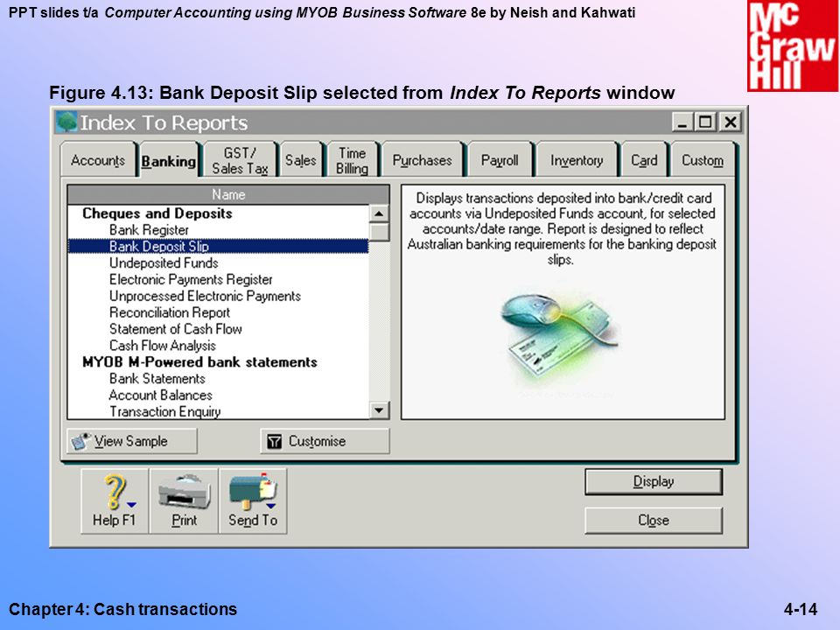The width and height of the screenshot is (840, 630).
Task: Select the Bank Register report
Action: pos(149,230)
